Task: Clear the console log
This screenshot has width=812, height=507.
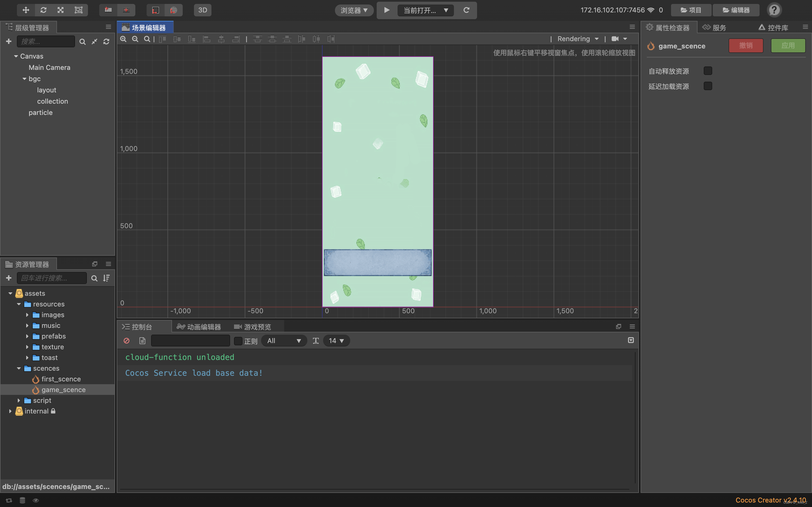Action: coord(127,341)
